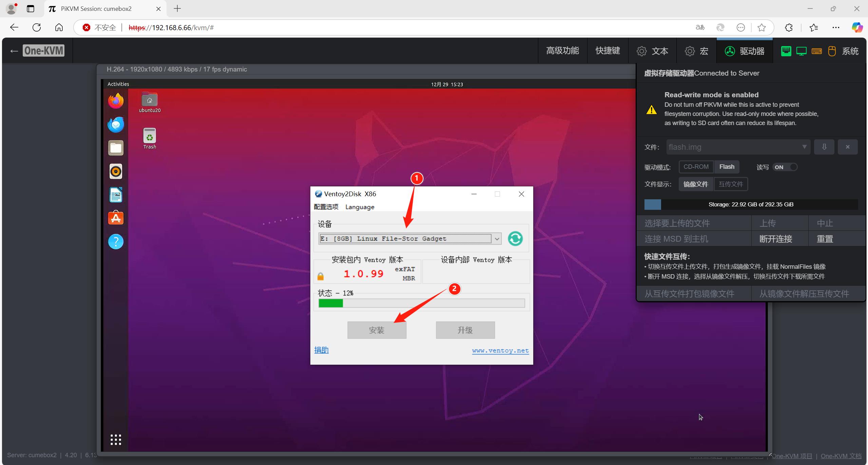Image resolution: width=868 pixels, height=465 pixels.
Task: Click 连接 MSD 到主机 button
Action: 694,239
